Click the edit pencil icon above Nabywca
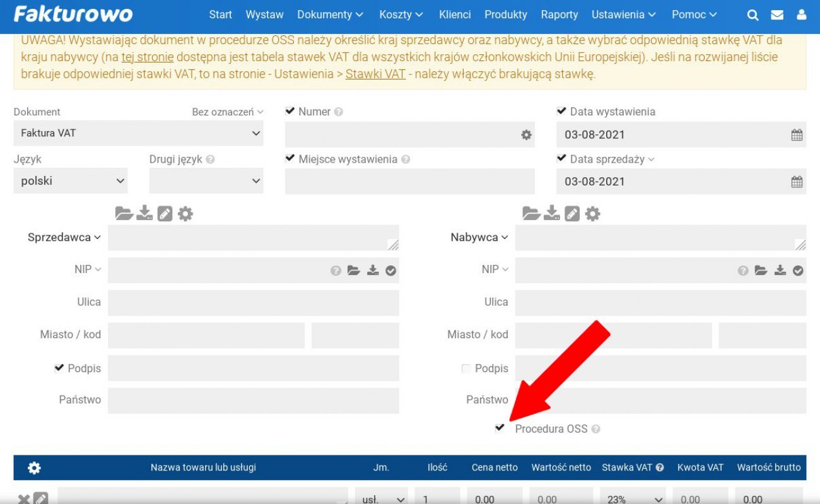The width and height of the screenshot is (820, 504). pyautogui.click(x=572, y=214)
